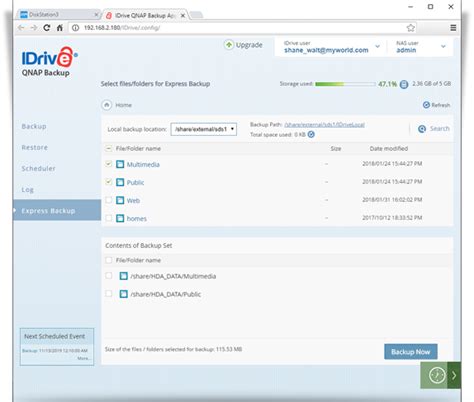Click the Refresh icon at top right
474x402 pixels.
click(426, 105)
